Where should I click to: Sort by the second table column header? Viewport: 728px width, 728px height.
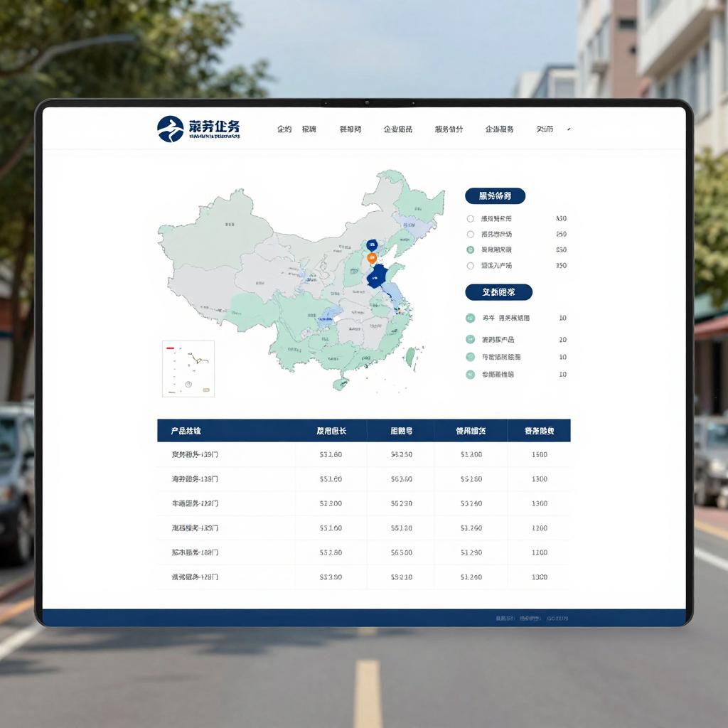coord(331,431)
